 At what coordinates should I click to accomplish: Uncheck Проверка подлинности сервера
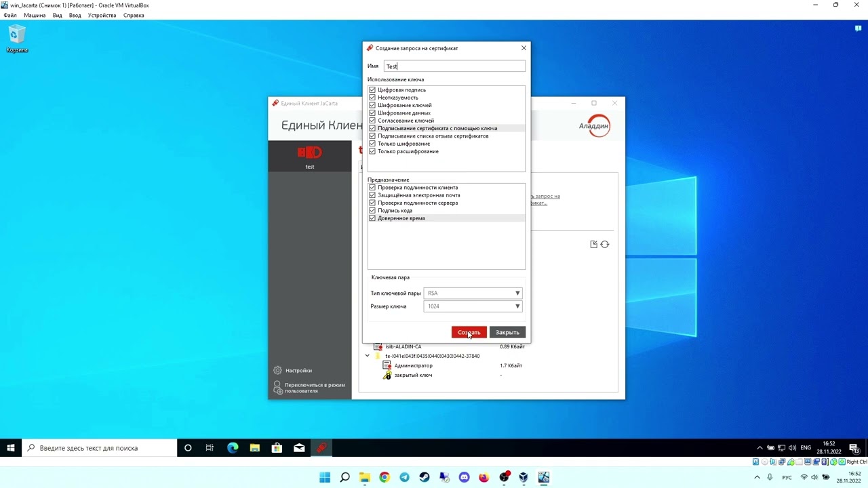[x=372, y=203]
